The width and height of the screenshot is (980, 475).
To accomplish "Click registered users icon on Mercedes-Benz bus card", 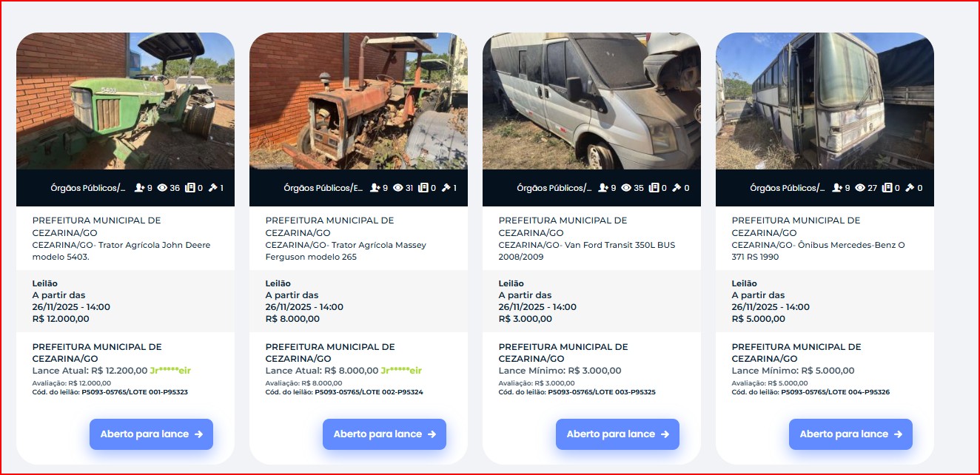I will [x=838, y=188].
